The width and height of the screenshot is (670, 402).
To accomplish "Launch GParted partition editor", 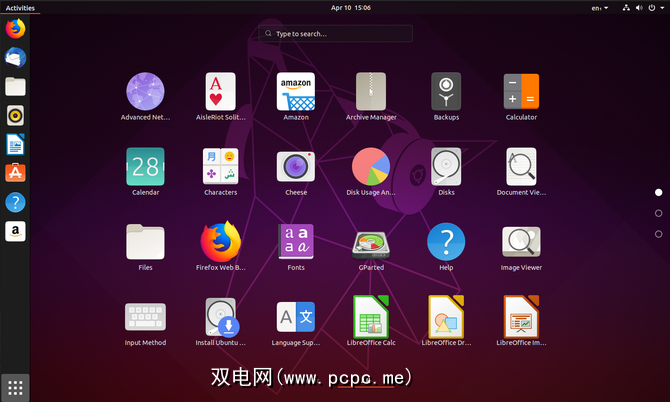I will pyautogui.click(x=371, y=245).
